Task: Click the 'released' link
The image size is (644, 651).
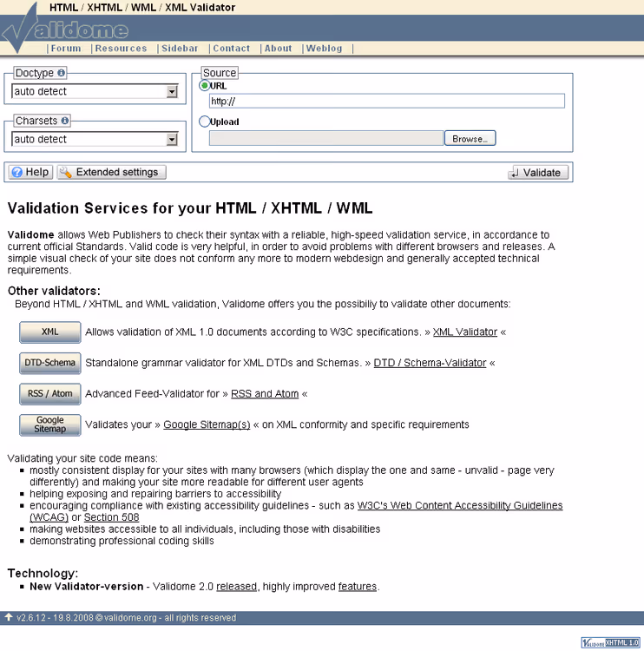Action: pos(236,586)
